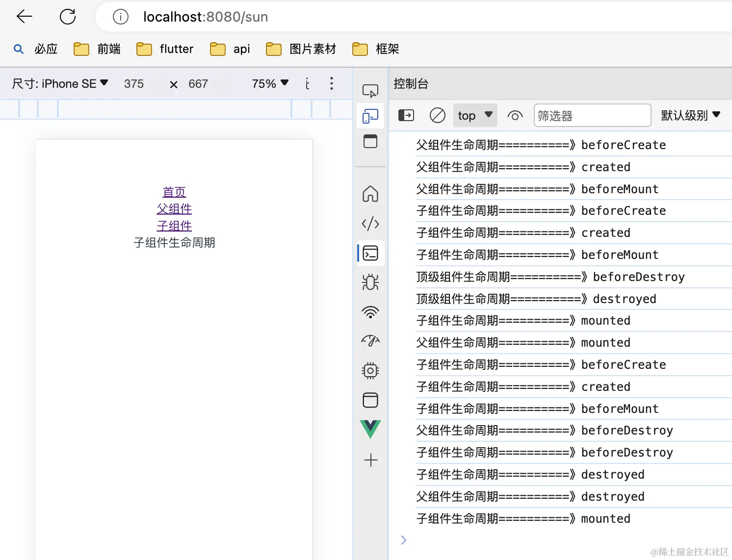
Task: Select the code sources panel icon
Action: tap(370, 224)
